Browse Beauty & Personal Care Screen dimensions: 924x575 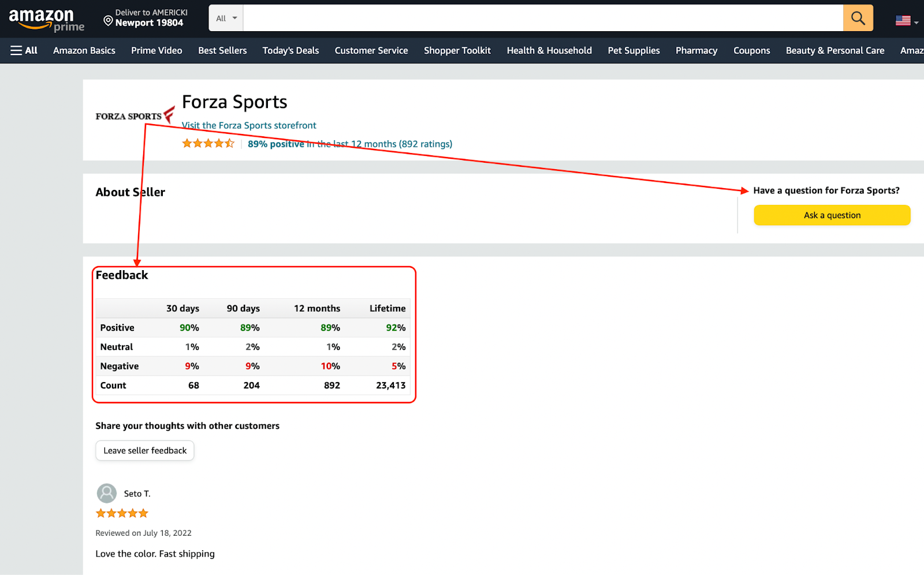[x=835, y=50]
